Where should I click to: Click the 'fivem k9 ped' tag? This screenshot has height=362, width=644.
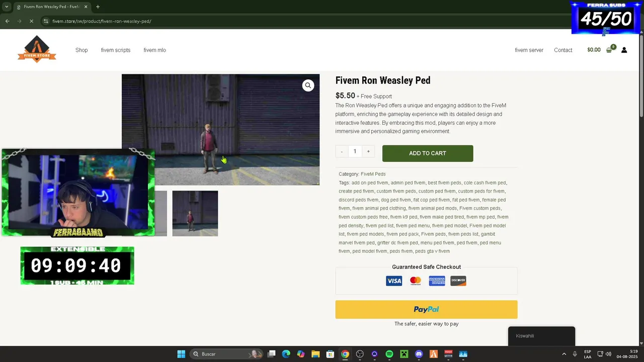coord(404,217)
